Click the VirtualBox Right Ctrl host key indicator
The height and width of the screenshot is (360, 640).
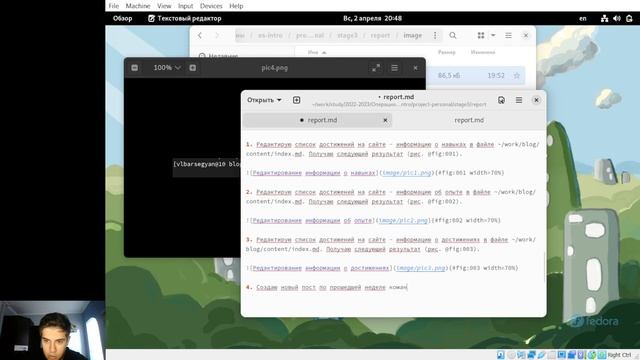click(x=619, y=355)
